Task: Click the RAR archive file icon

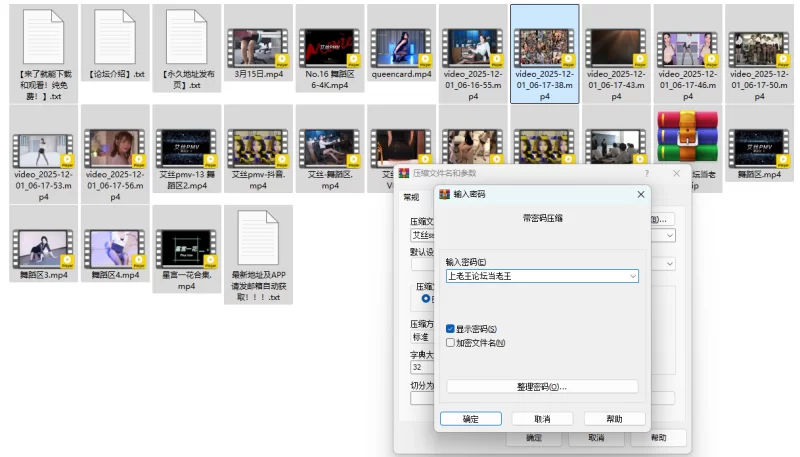Action: (688, 141)
